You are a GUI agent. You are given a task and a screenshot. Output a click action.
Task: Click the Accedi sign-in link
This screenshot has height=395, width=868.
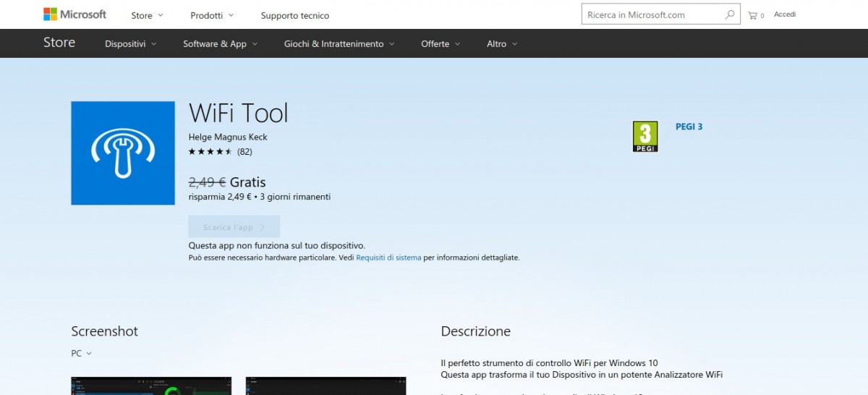click(x=785, y=14)
